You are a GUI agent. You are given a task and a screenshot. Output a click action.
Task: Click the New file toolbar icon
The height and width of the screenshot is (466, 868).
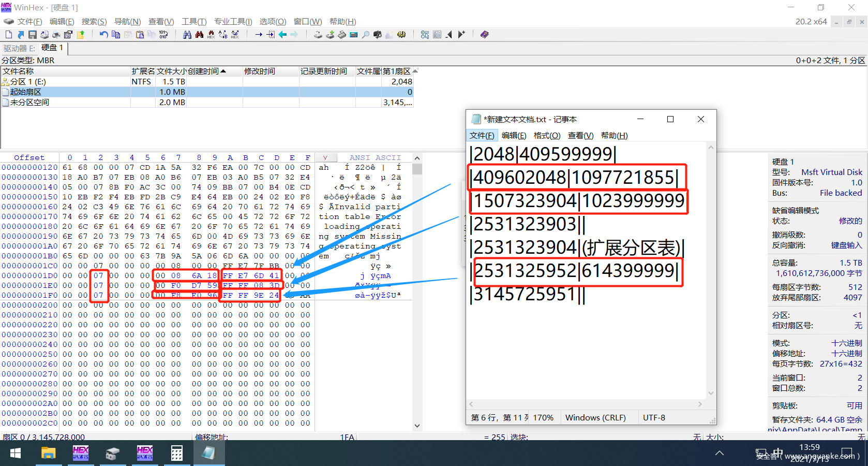pos(9,35)
